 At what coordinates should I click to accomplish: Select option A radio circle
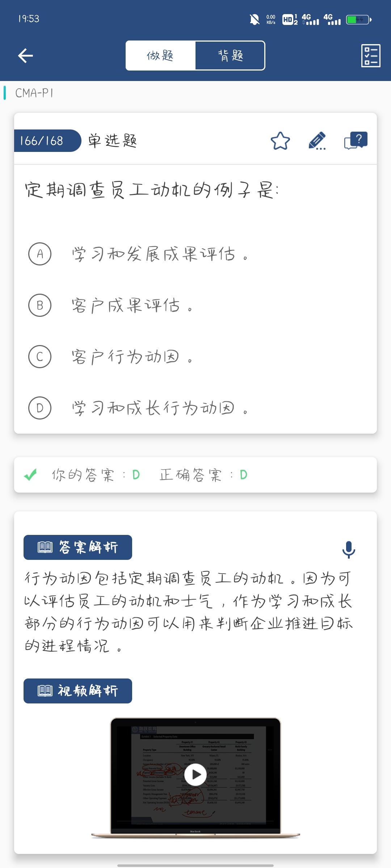40,254
